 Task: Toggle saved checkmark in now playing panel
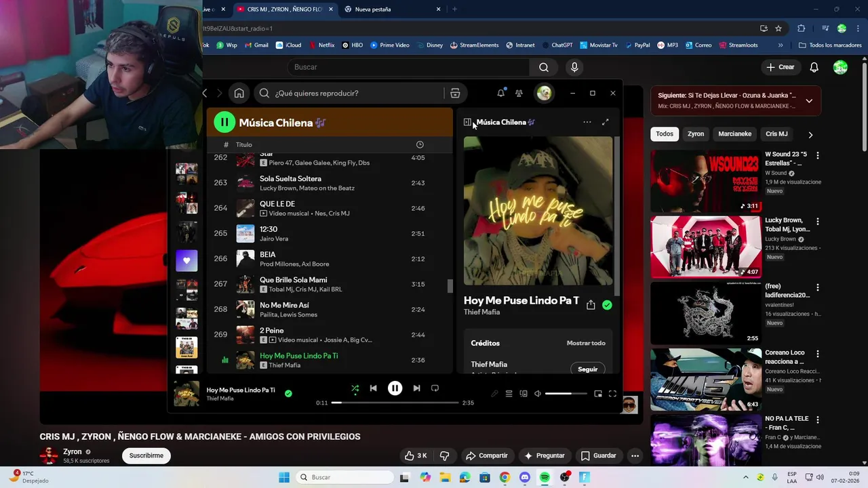[607, 305]
